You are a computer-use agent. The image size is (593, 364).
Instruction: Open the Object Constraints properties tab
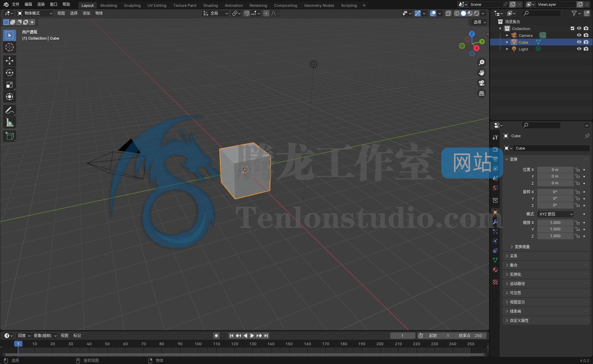[495, 251]
